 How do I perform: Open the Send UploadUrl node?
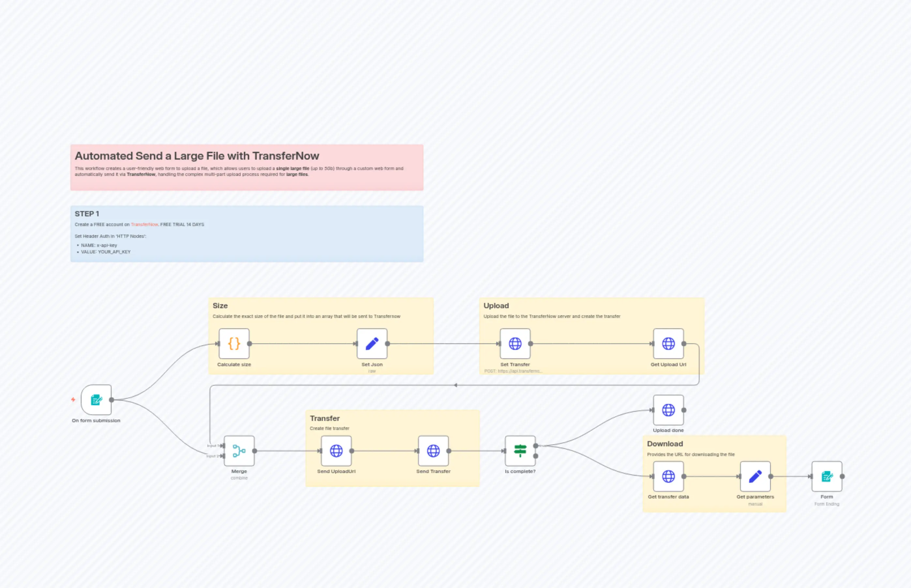click(336, 451)
